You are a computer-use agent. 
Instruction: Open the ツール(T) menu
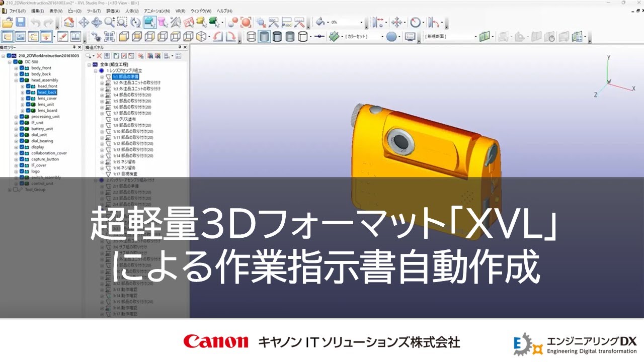click(94, 11)
